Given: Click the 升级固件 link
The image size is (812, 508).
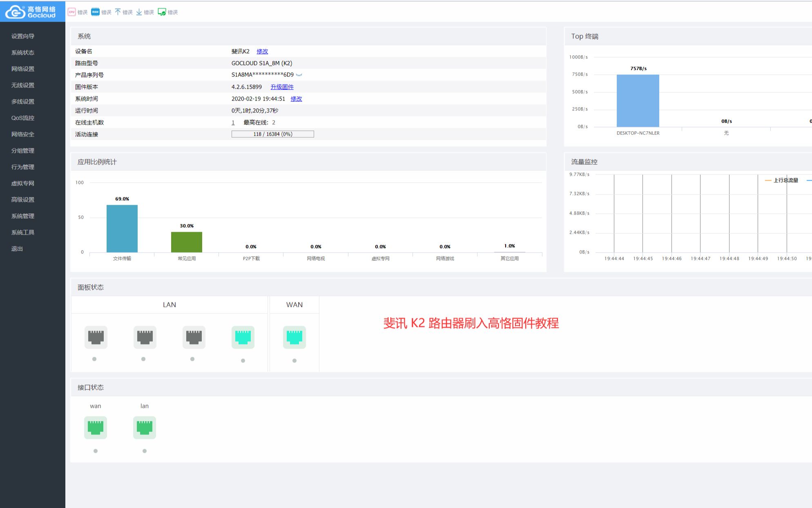Looking at the screenshot, I should (282, 87).
